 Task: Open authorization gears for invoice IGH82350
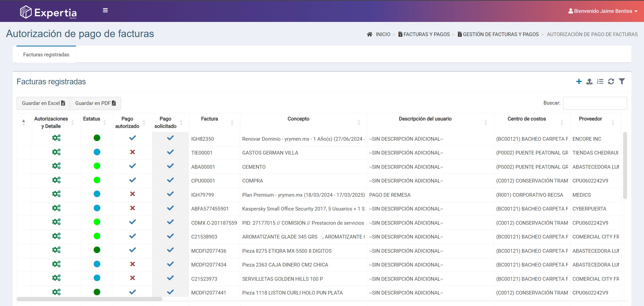(56, 138)
